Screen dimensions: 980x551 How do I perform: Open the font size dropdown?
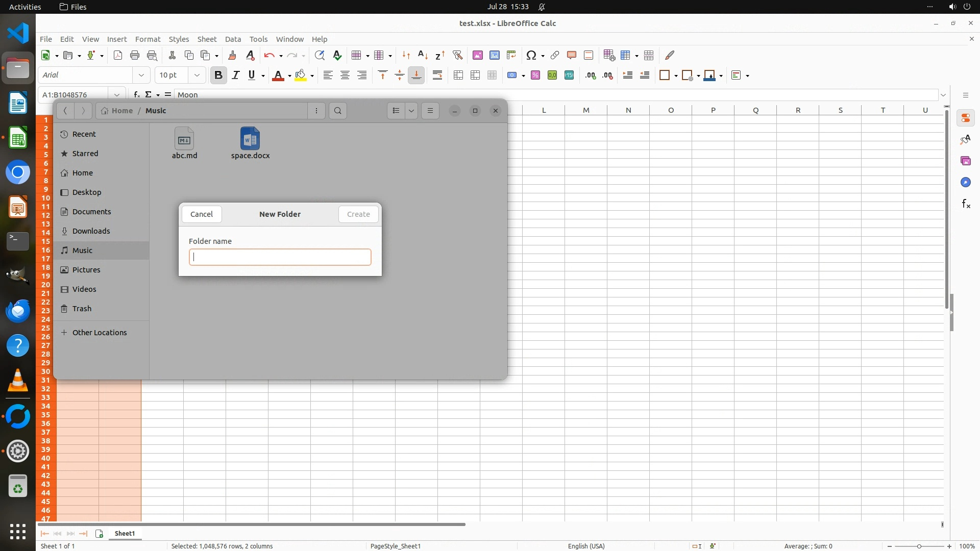click(x=197, y=76)
